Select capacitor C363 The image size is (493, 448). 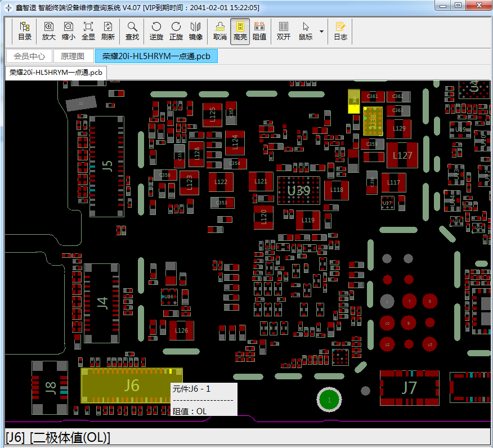(x=398, y=110)
